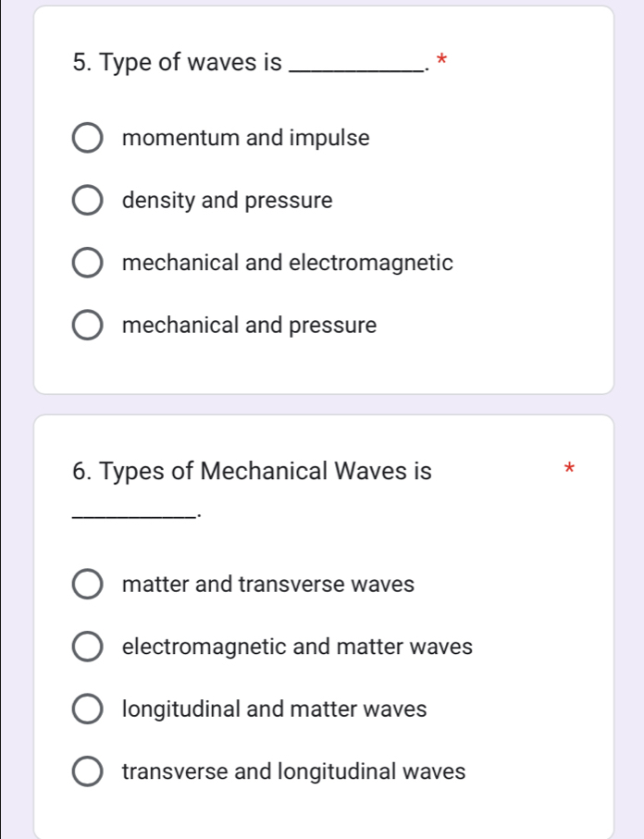Screen dimensions: 644x839
Task: Click the red asterisk on question 6
Action: [569, 470]
